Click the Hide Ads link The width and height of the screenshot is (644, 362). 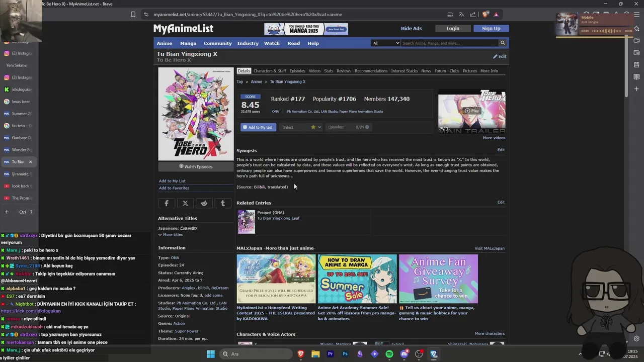(x=411, y=29)
